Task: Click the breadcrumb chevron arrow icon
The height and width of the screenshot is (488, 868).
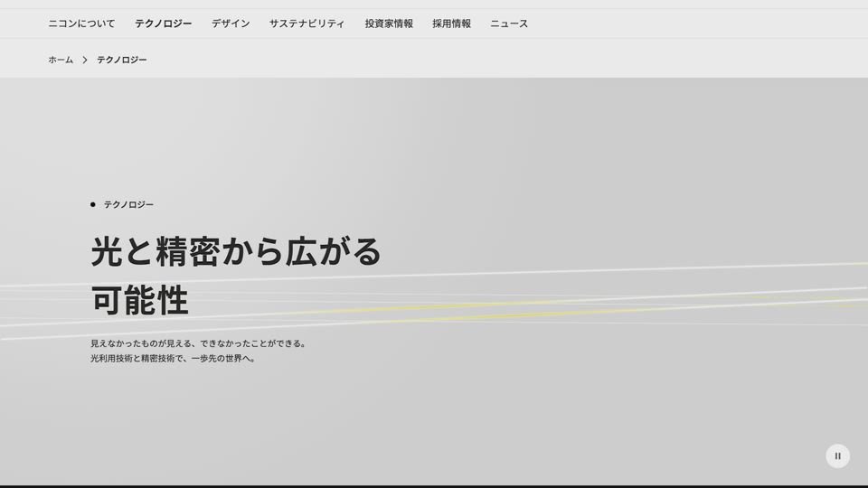Action: [85, 60]
